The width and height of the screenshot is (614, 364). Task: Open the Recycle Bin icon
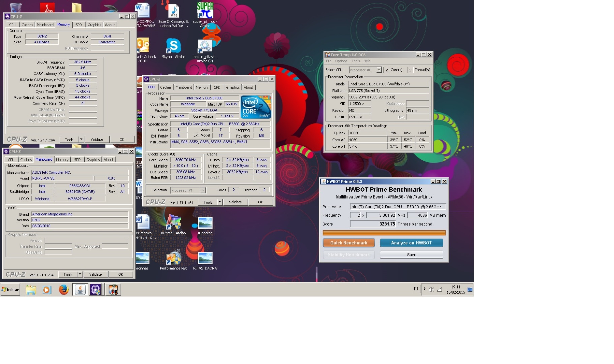point(16,7)
